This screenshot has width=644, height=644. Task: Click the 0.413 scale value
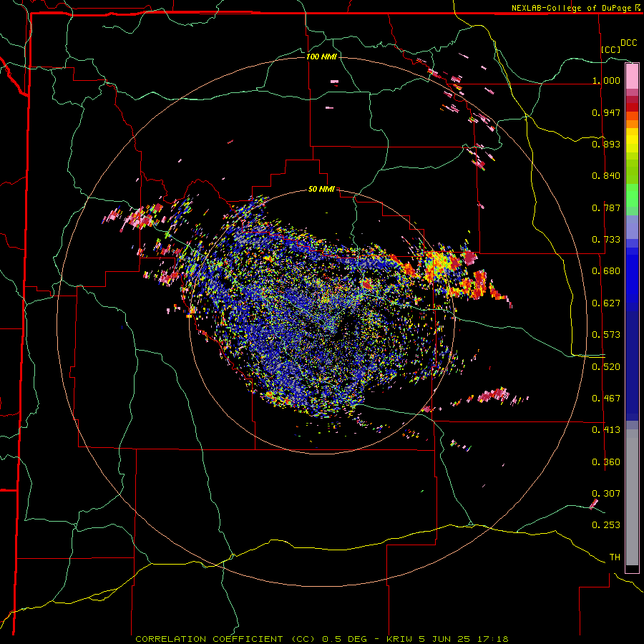[x=606, y=430]
